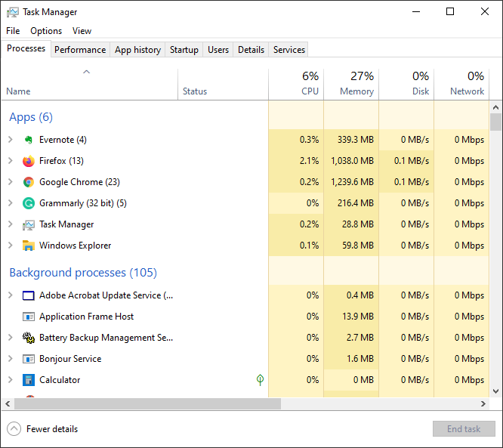Expand the Grammarly process group
This screenshot has width=503, height=448.
tap(11, 203)
